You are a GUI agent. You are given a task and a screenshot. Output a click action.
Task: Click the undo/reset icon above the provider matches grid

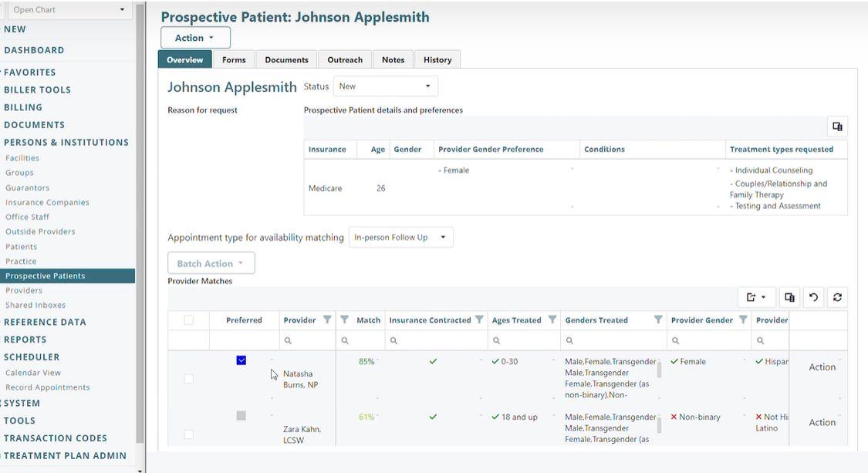(813, 297)
